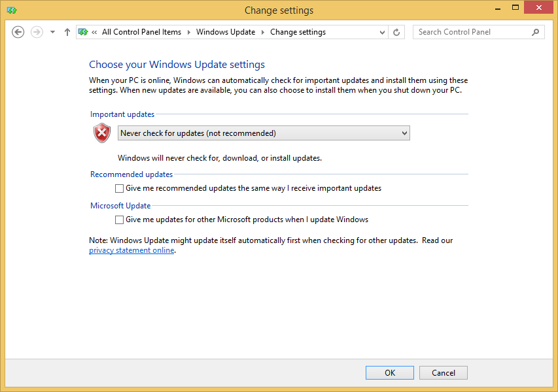
Task: Open the recent locations dropdown arrow
Action: click(x=53, y=32)
